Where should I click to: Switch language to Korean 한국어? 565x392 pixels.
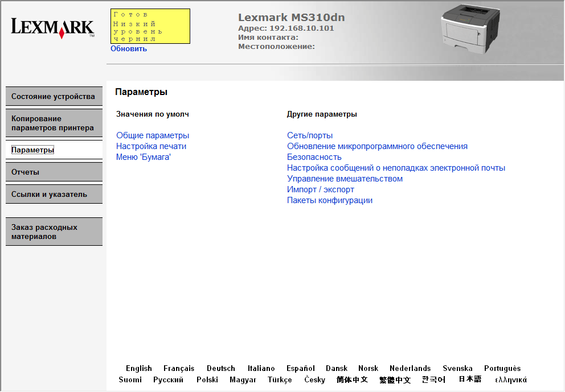(433, 379)
